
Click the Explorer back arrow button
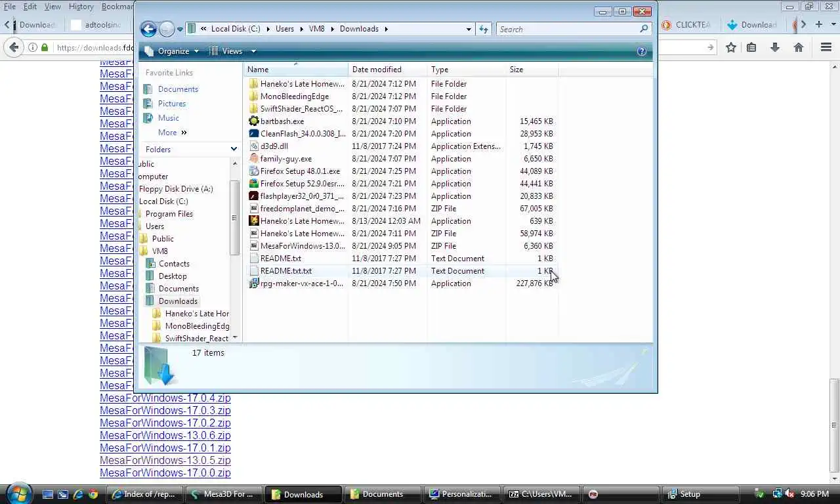pyautogui.click(x=148, y=29)
